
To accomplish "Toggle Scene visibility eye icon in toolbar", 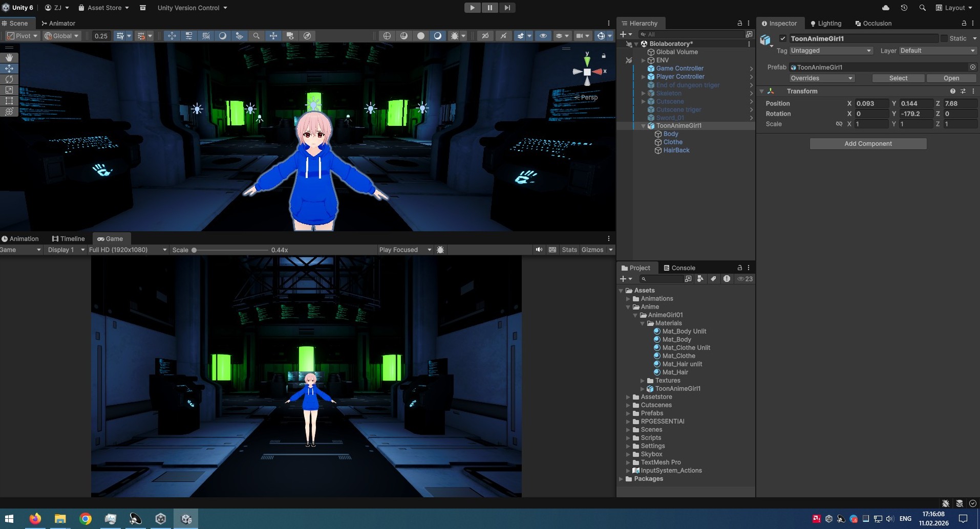I will [543, 36].
